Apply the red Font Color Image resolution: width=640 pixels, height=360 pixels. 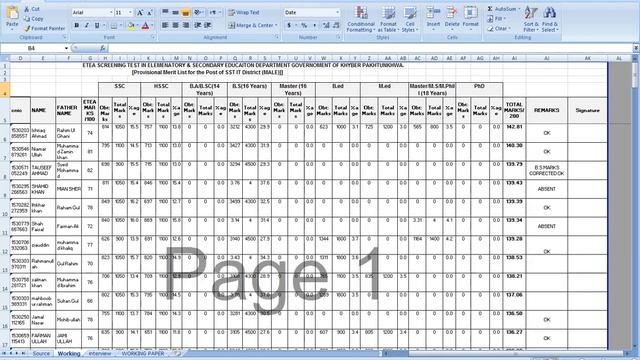[x=145, y=26]
